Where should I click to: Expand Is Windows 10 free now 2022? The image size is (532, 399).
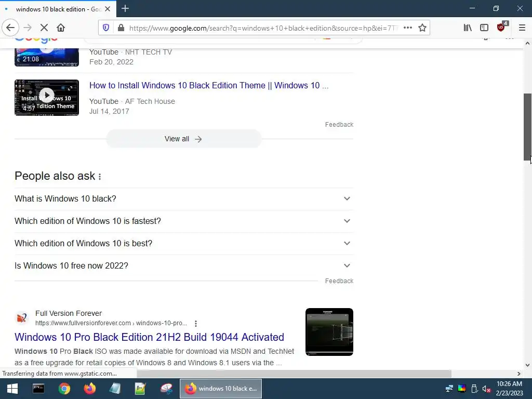pyautogui.click(x=183, y=265)
